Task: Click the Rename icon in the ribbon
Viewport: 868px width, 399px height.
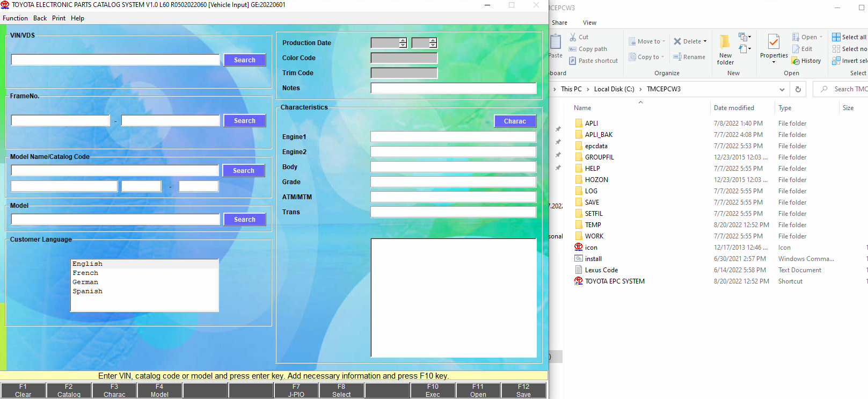Action: (677, 57)
